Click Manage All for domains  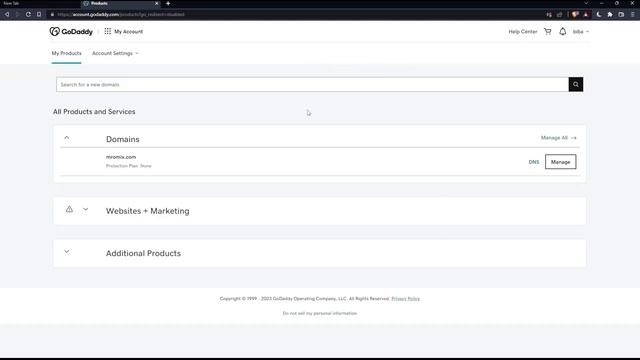click(x=558, y=138)
